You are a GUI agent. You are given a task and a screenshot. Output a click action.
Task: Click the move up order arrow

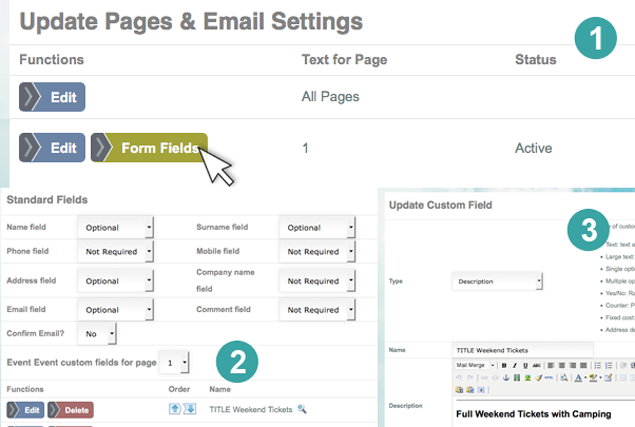tap(175, 409)
